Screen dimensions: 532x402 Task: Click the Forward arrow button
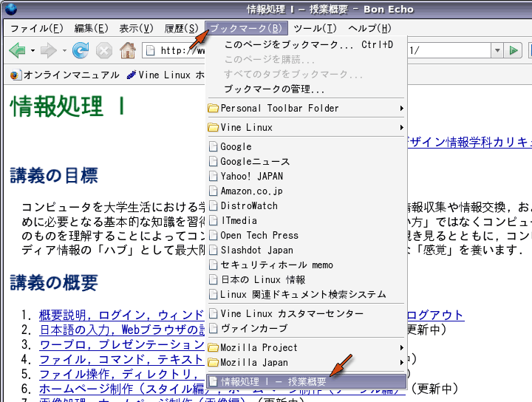49,51
